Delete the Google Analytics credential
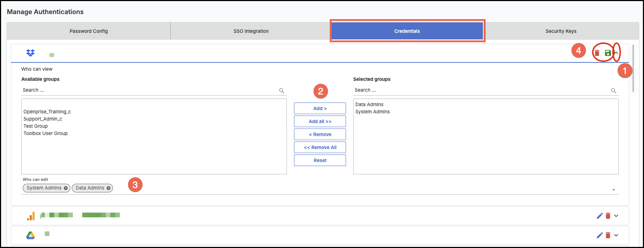The width and height of the screenshot is (644, 248). point(608,216)
